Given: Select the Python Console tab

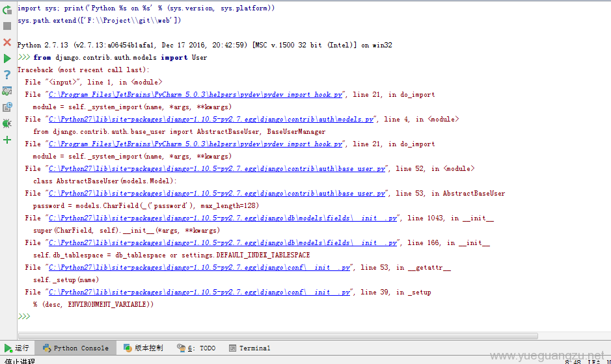Looking at the screenshot, I should coord(75,348).
